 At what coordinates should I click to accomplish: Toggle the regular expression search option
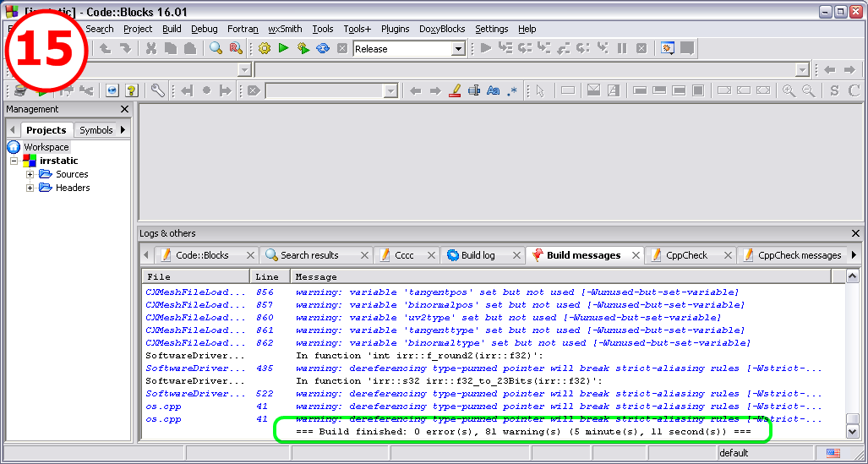click(x=513, y=90)
